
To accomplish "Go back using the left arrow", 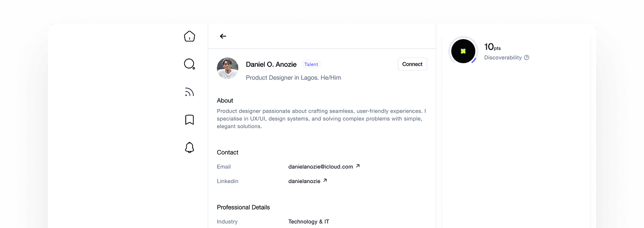I will click(223, 36).
